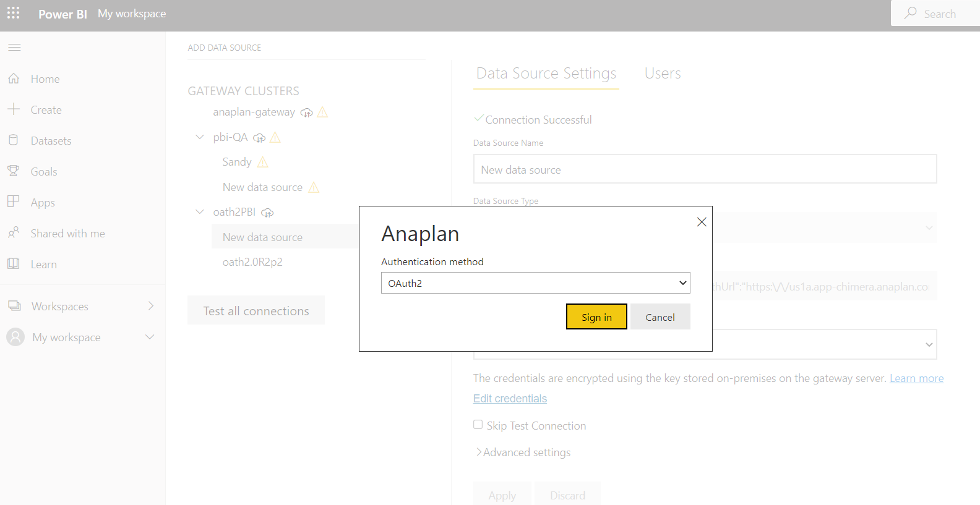Click the Apply button
This screenshot has width=980, height=505.
(x=502, y=495)
